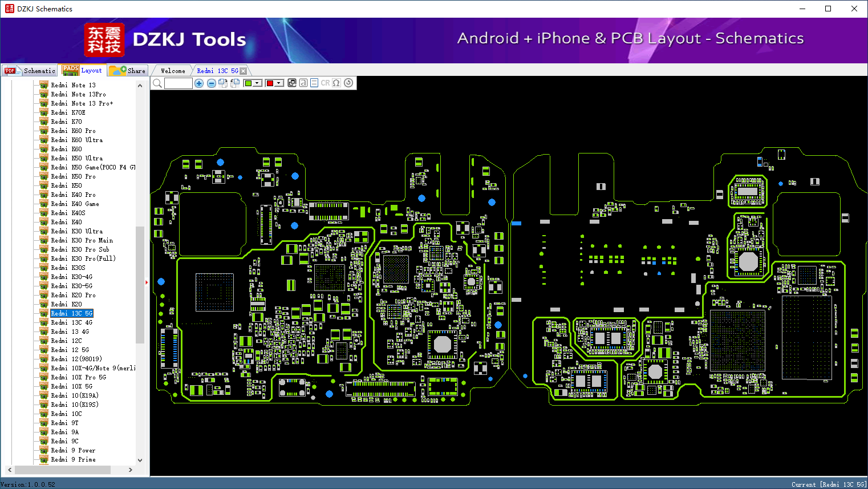The image size is (868, 489).
Task: Choose Redmi K30 Ultra entry
Action: tap(77, 231)
